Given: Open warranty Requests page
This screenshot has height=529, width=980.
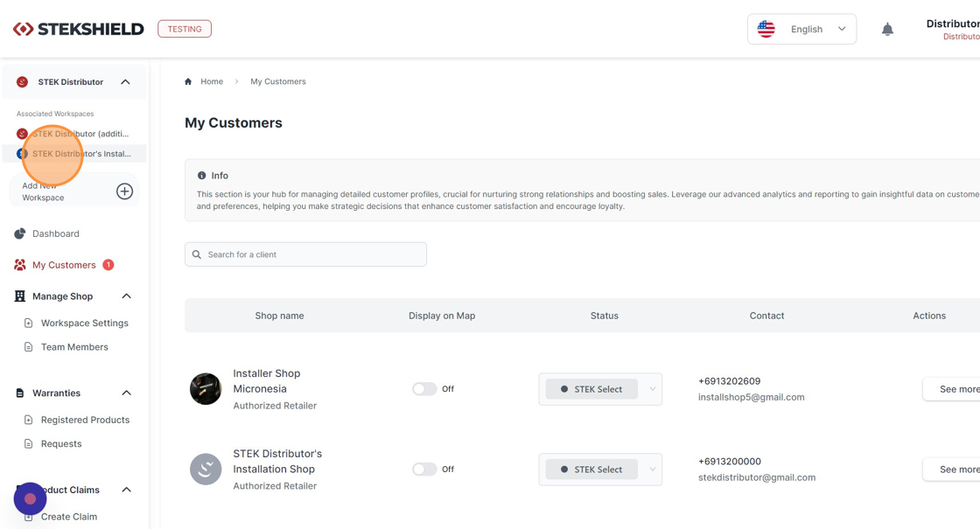Looking at the screenshot, I should click(61, 443).
